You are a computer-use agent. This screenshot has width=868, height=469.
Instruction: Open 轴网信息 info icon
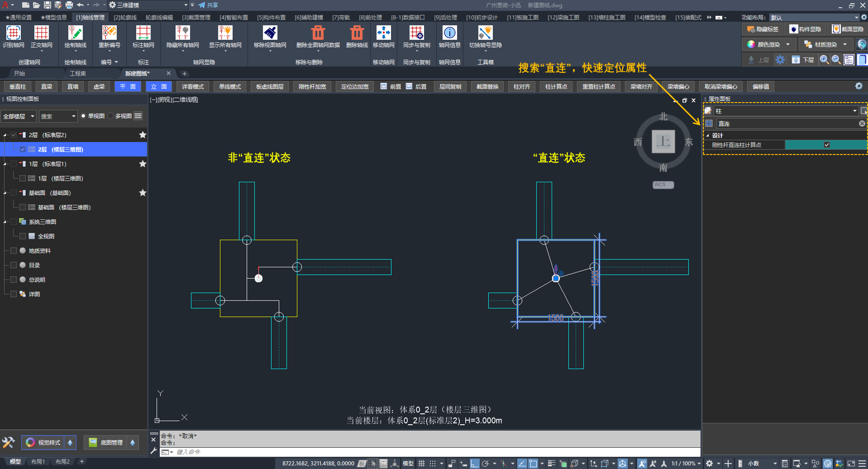click(449, 33)
